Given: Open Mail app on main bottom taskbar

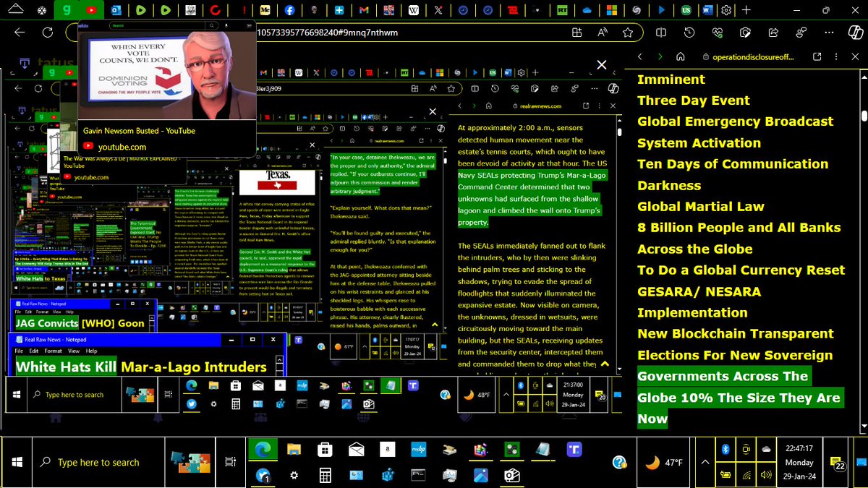Looking at the screenshot, I should click(357, 450).
